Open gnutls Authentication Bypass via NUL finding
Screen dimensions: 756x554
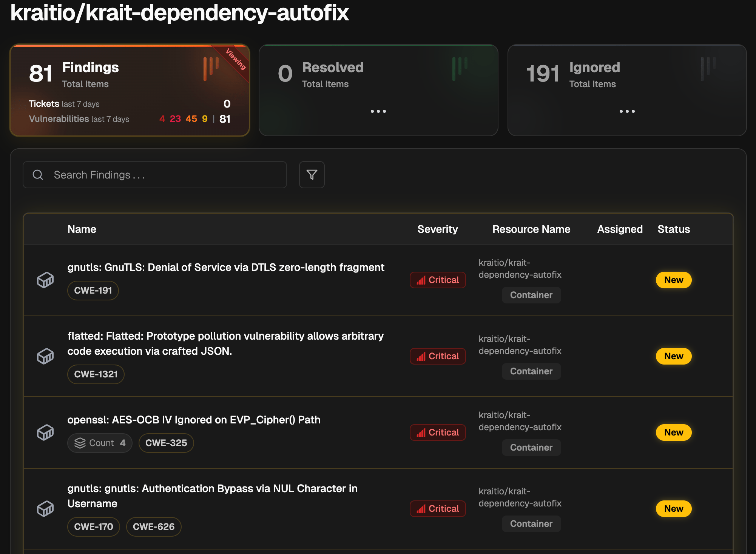pyautogui.click(x=212, y=496)
